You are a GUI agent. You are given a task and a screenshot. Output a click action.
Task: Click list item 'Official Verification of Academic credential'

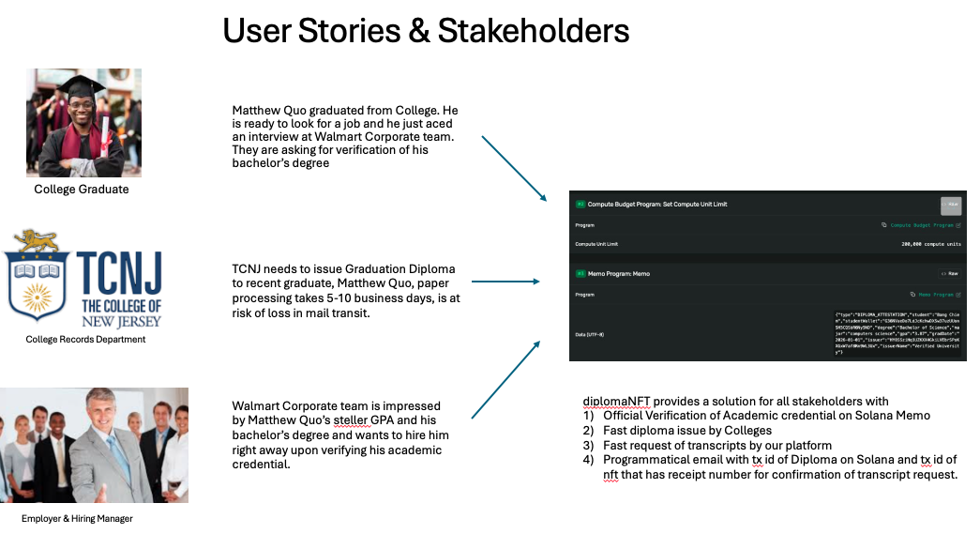(x=766, y=416)
